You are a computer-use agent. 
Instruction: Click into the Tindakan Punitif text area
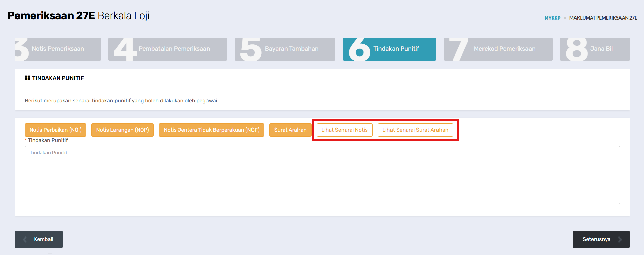(322, 175)
